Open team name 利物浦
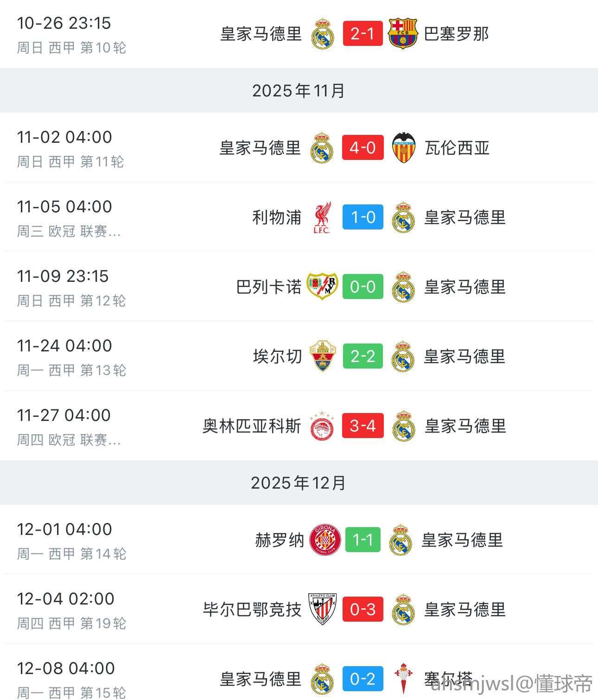This screenshot has width=598, height=700. tap(277, 217)
